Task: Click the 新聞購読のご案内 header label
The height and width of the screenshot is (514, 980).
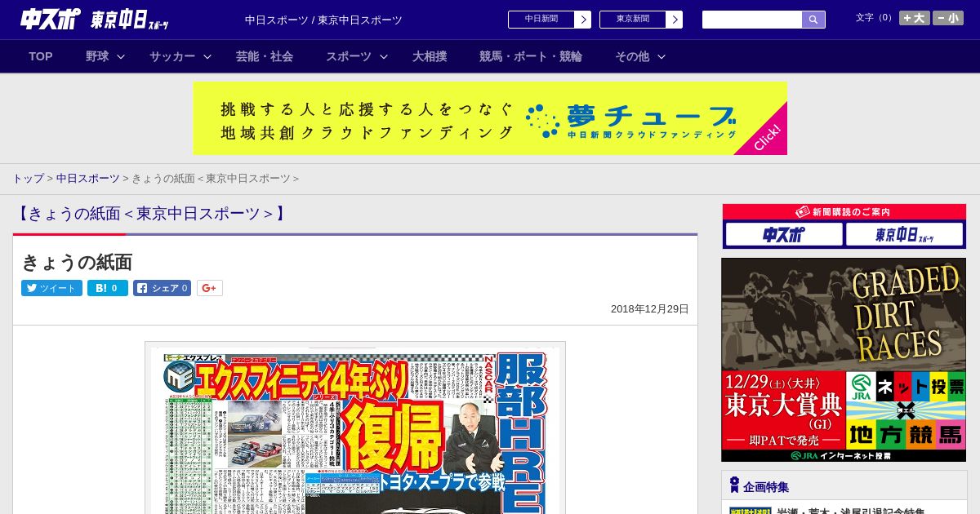Action: (844, 211)
